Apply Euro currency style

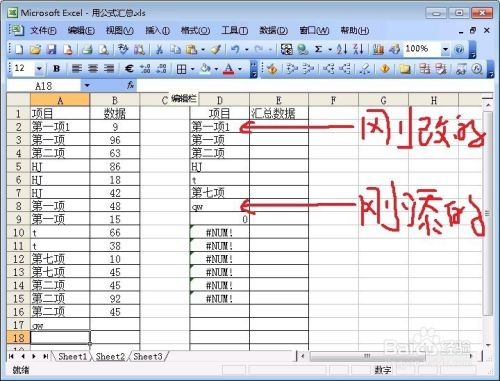129,69
